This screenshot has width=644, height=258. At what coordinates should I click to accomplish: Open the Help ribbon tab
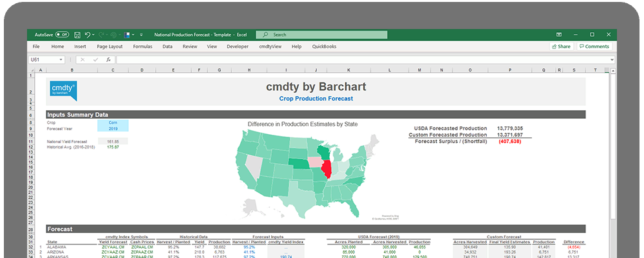296,46
